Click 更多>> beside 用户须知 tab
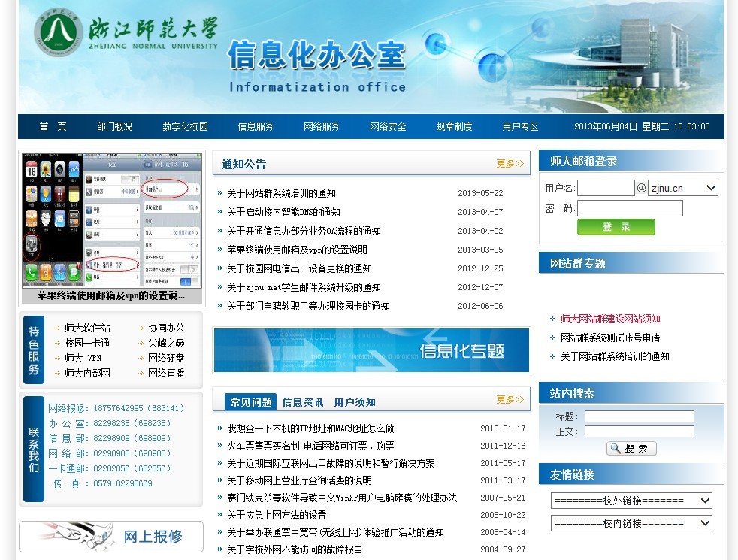The width and height of the screenshot is (738, 560). coord(510,400)
